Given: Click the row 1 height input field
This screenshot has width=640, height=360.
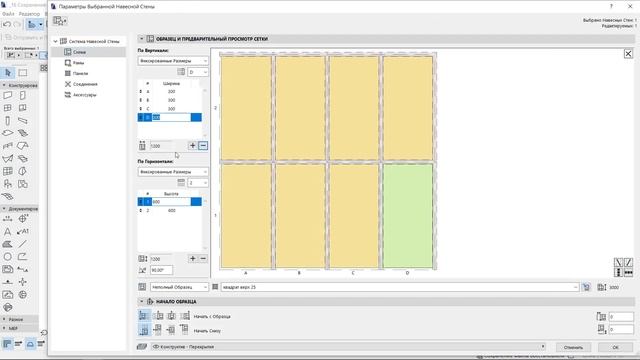Looking at the screenshot, I should click(x=171, y=202).
